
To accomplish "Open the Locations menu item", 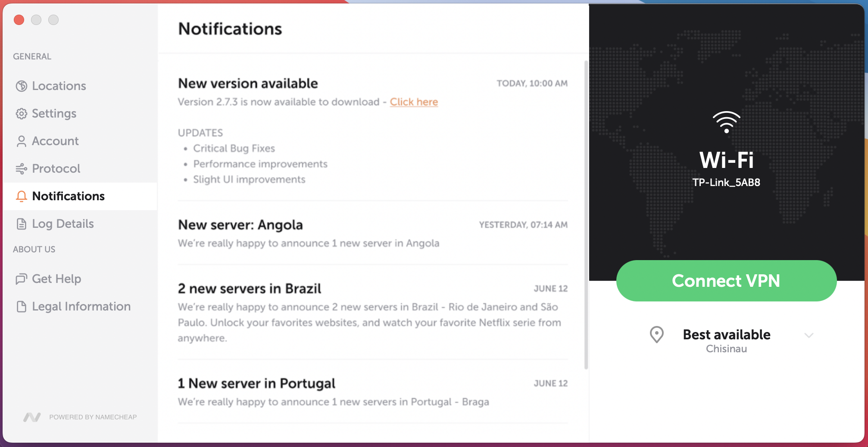I will pyautogui.click(x=80, y=86).
